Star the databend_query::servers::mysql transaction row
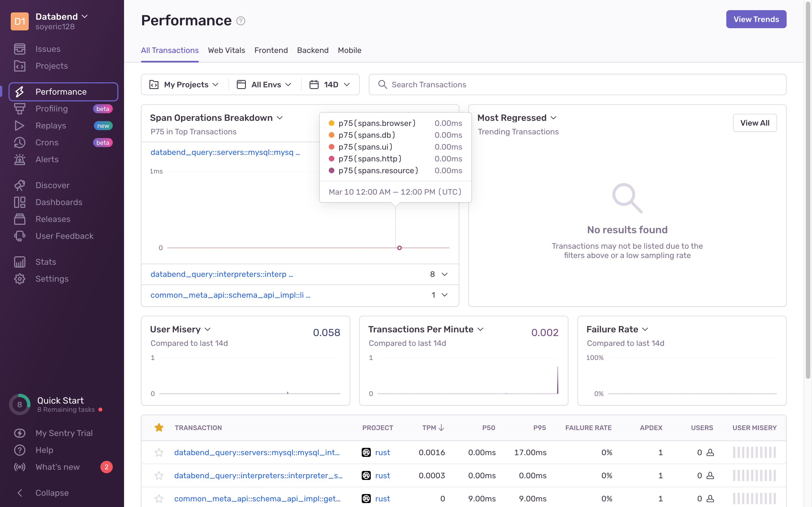This screenshot has width=812, height=507. tap(159, 452)
